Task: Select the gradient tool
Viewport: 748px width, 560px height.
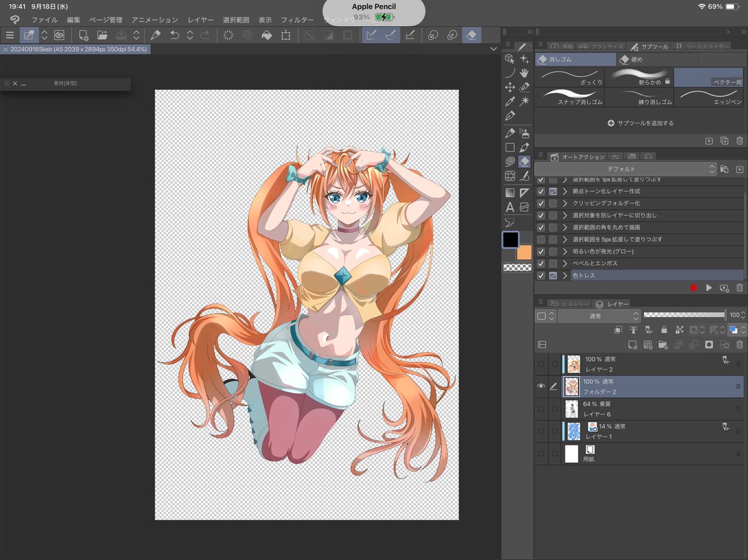Action: click(510, 192)
